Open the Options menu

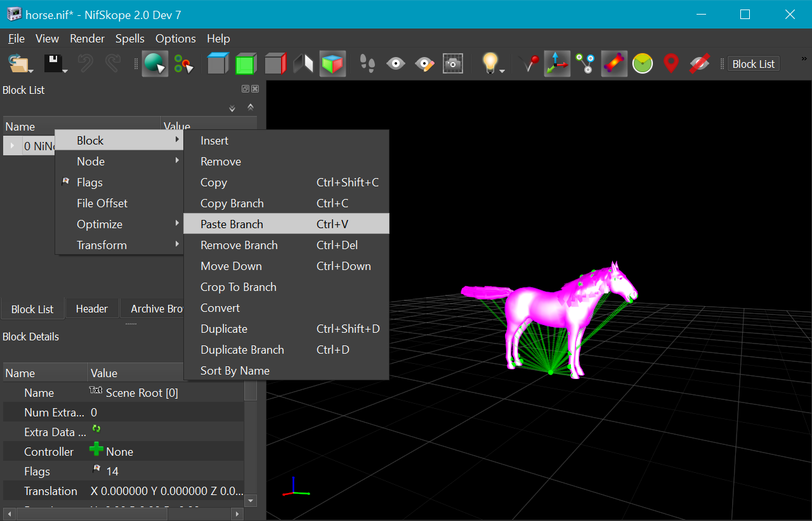176,39
